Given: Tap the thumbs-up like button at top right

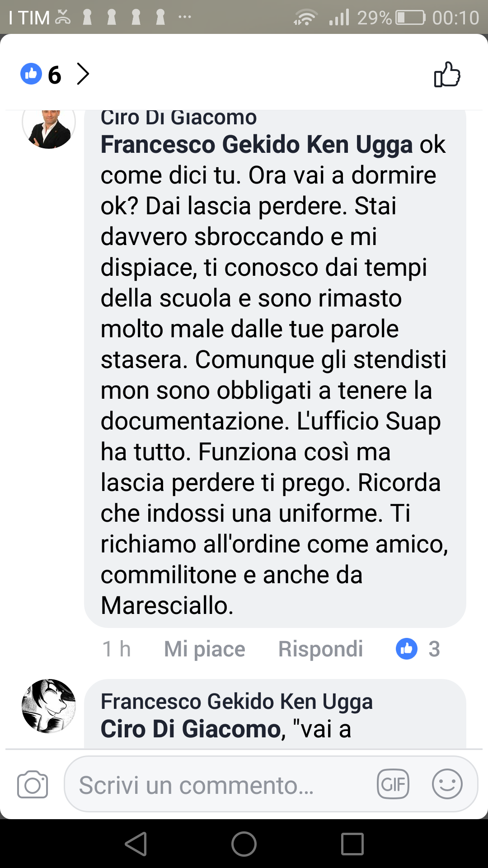Looking at the screenshot, I should [447, 75].
